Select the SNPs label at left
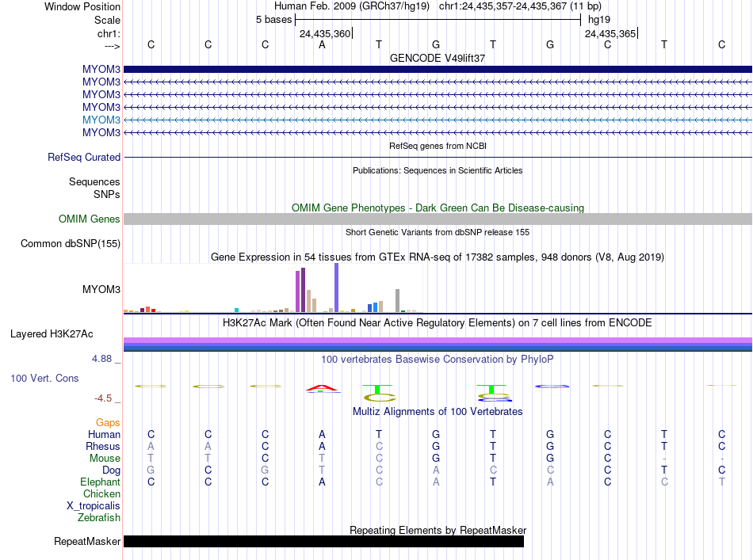Viewport: 753px width, 560px height. point(107,194)
